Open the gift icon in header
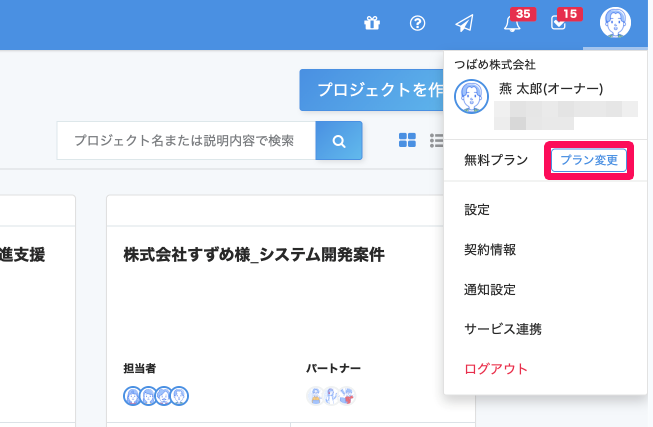The width and height of the screenshot is (653, 427). [372, 23]
